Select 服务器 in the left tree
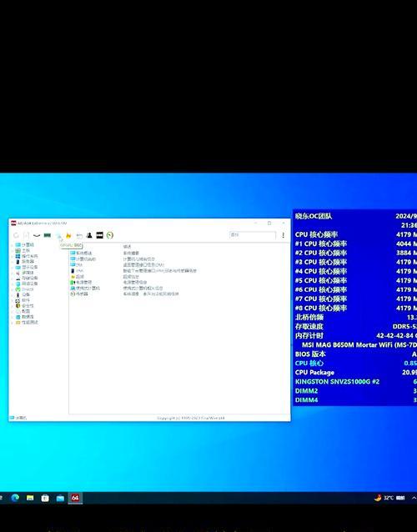The image size is (417, 532). 25,262
